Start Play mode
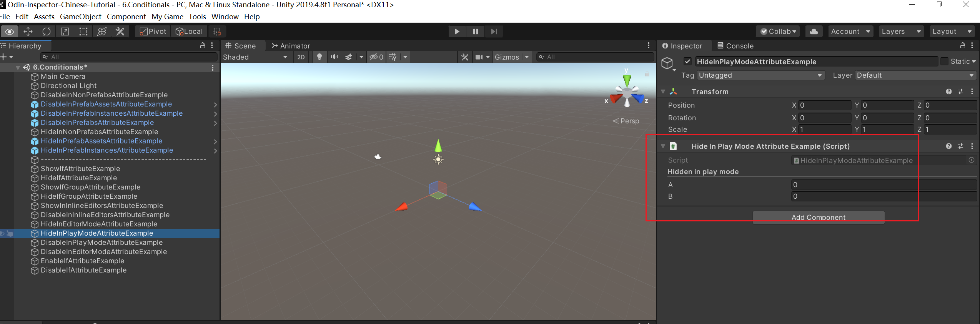 click(457, 32)
